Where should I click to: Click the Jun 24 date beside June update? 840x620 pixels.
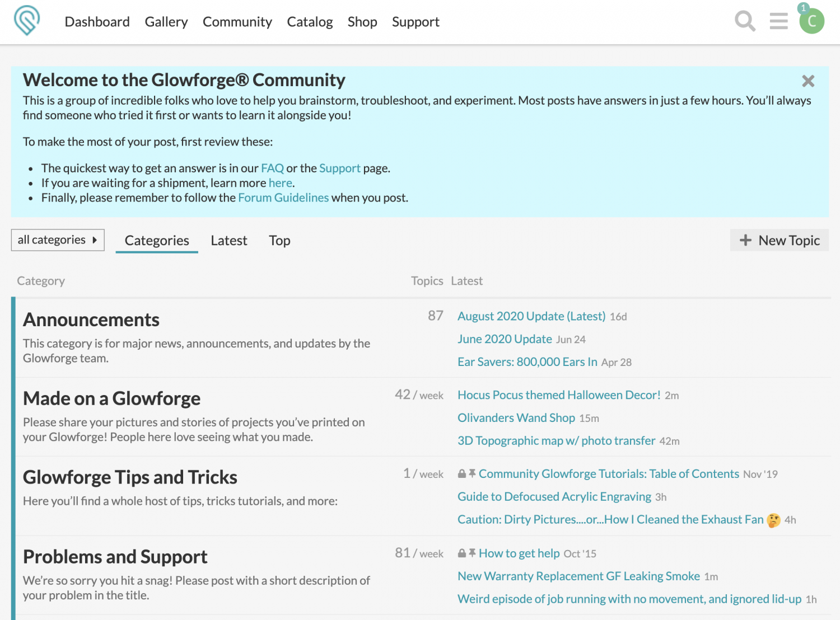(x=571, y=340)
